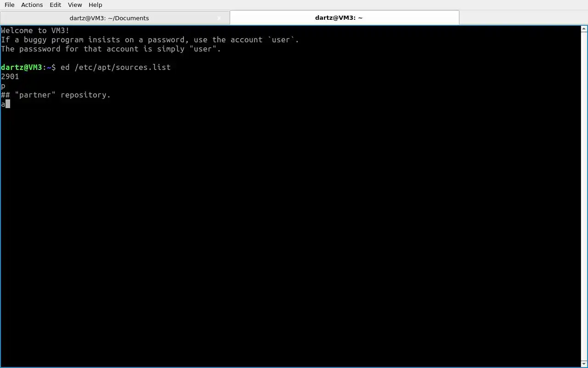Click the '## "partner" repository.' line
Viewport: 588px width, 368px height.
[56, 95]
